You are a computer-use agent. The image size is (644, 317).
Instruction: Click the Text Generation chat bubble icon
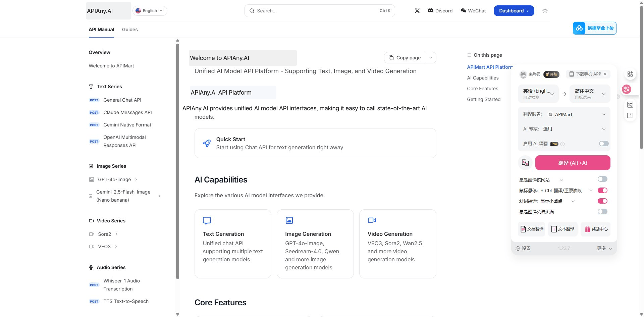point(207,220)
